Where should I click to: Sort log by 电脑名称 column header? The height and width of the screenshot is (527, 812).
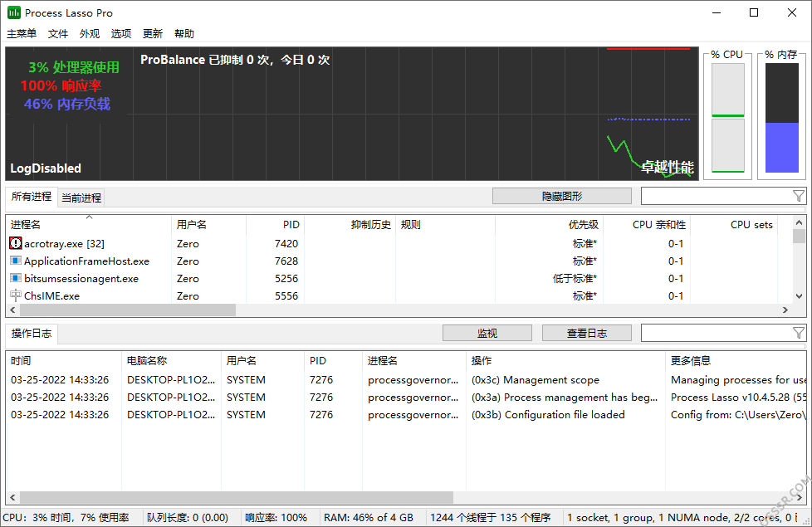tap(171, 361)
